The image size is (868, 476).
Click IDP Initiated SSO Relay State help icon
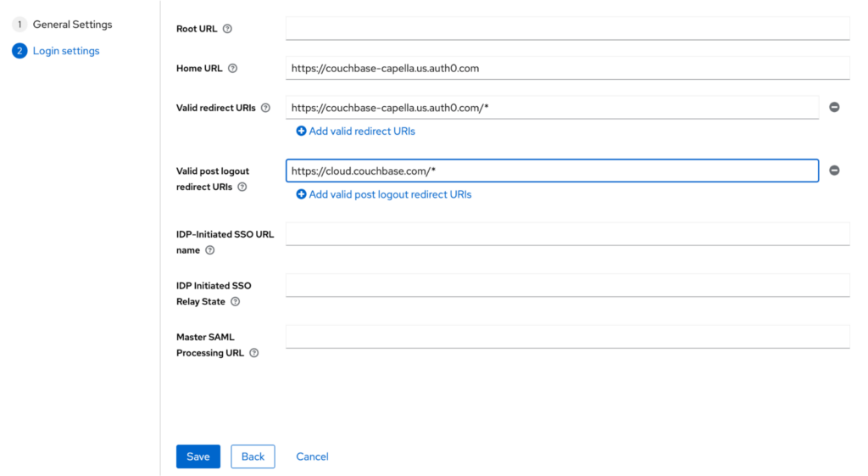pos(236,301)
